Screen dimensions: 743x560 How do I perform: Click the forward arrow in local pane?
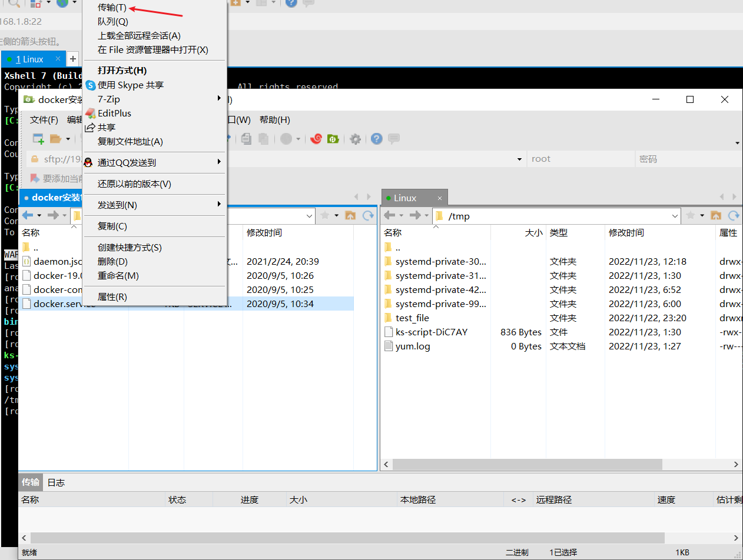53,215
